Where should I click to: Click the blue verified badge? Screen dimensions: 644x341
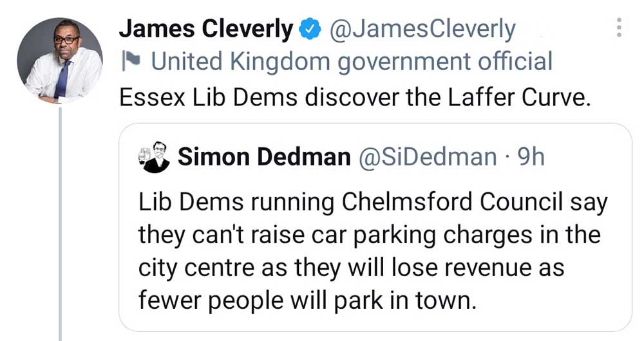coord(310,29)
